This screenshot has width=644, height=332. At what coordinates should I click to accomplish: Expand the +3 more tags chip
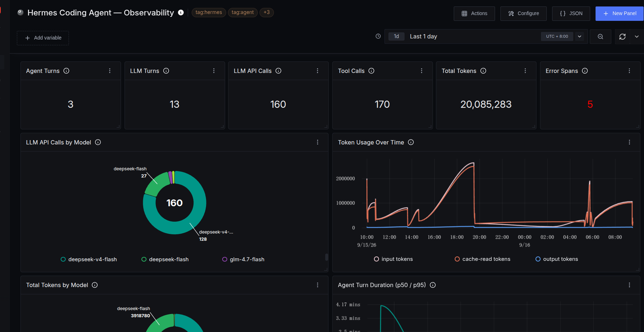click(266, 12)
